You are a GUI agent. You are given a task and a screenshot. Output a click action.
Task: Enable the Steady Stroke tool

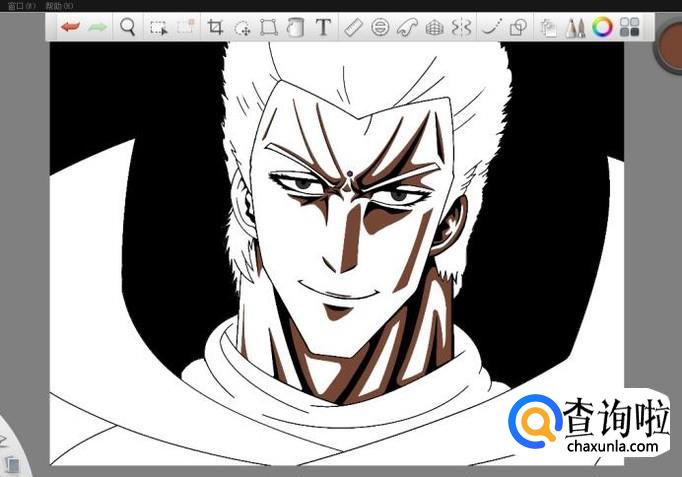[491, 27]
